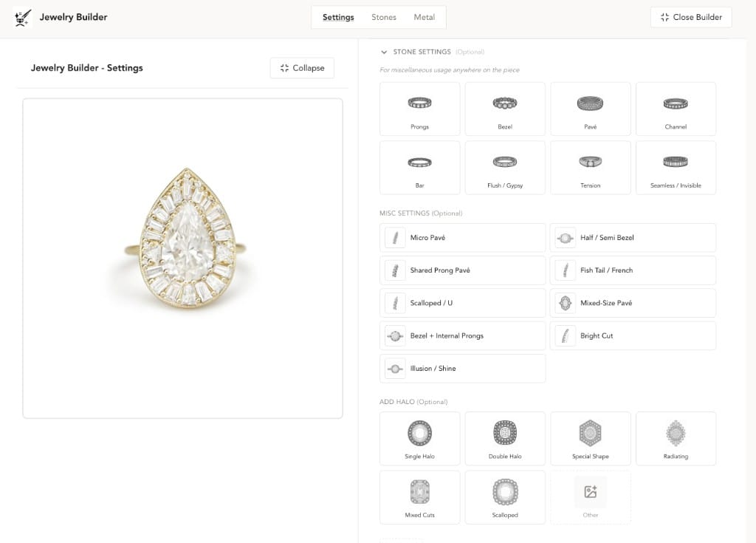Collapse the Stone Settings section chevron

[384, 52]
